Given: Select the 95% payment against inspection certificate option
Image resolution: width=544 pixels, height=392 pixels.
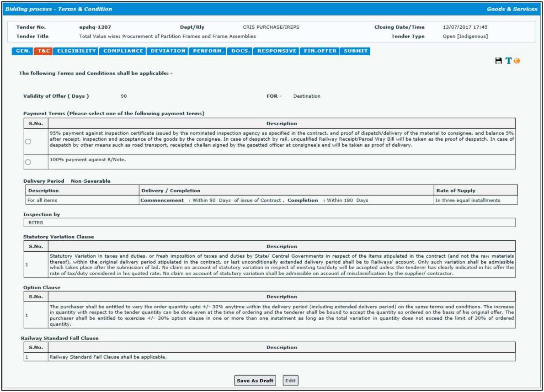Looking at the screenshot, I should pos(28,142).
